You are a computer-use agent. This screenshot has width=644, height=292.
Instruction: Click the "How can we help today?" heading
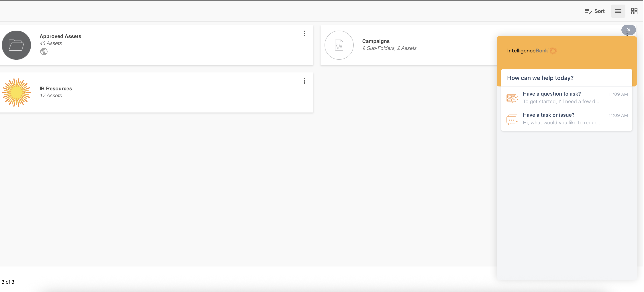(540, 78)
